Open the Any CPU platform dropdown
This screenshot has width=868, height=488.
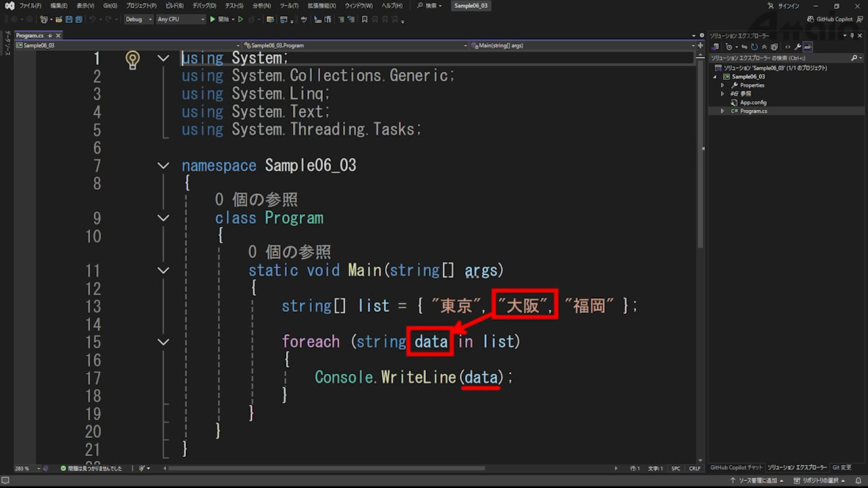point(180,19)
